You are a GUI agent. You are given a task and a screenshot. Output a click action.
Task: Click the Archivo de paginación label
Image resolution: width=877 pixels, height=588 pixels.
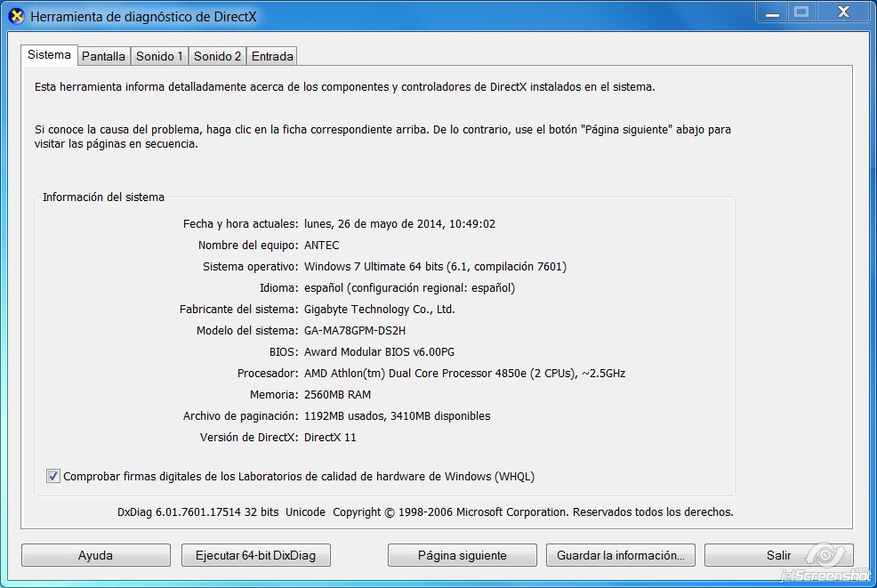click(240, 415)
